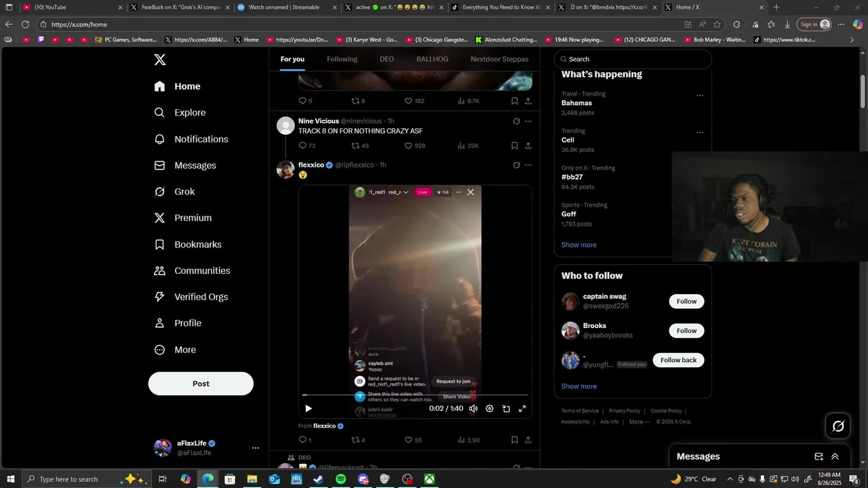The width and height of the screenshot is (868, 488).
Task: Open video settings gear
Action: (490, 409)
